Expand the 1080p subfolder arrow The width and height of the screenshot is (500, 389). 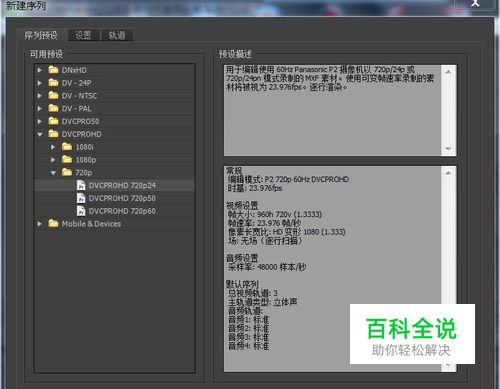click(53, 160)
